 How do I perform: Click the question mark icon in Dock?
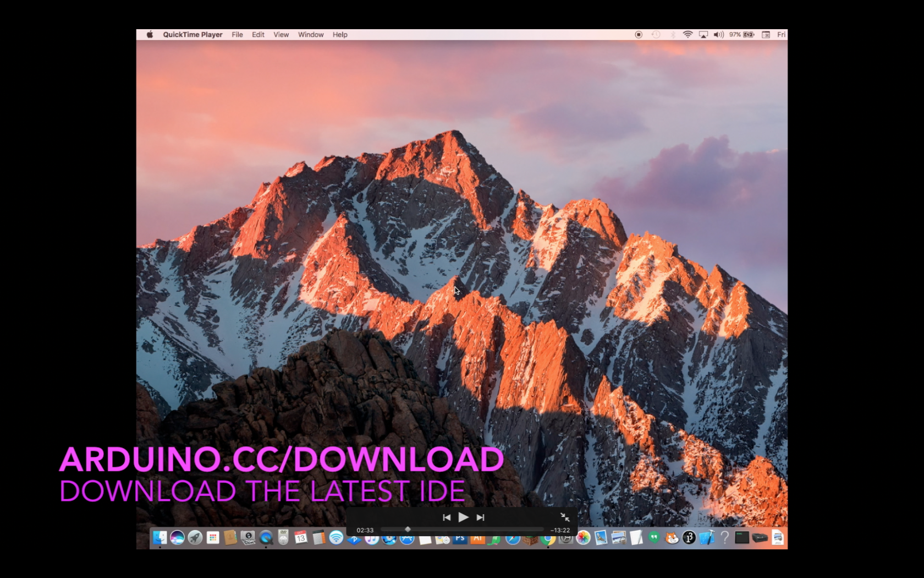(x=725, y=538)
